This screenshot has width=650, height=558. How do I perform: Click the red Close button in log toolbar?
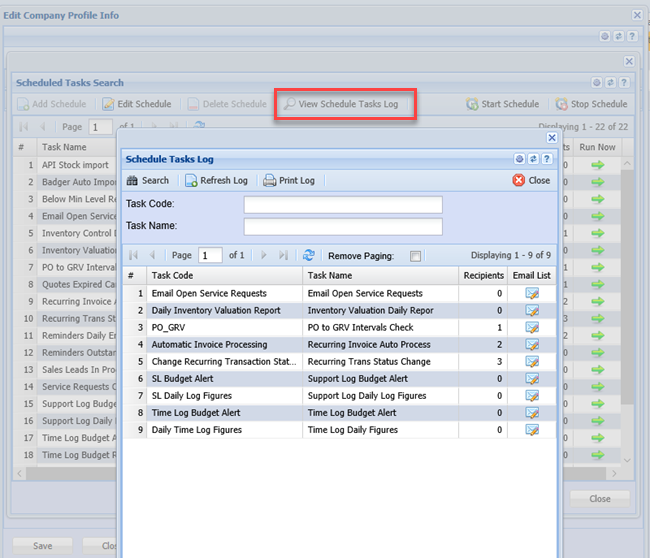[x=531, y=181]
